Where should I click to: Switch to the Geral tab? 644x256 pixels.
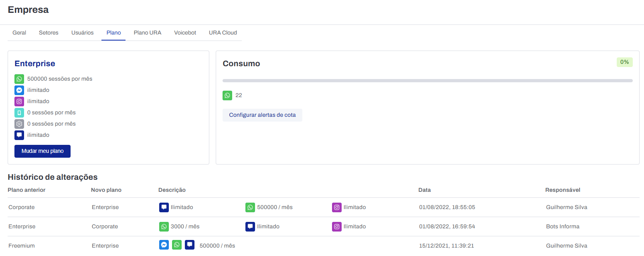(x=19, y=33)
